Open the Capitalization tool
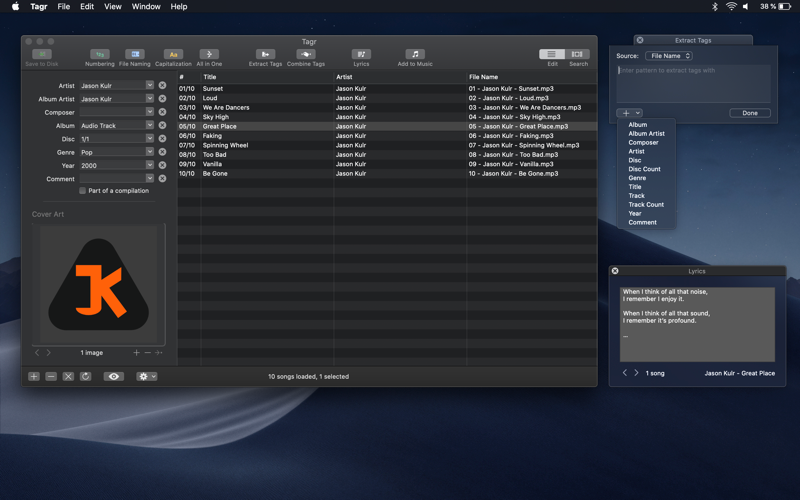The height and width of the screenshot is (500, 800). tap(173, 55)
